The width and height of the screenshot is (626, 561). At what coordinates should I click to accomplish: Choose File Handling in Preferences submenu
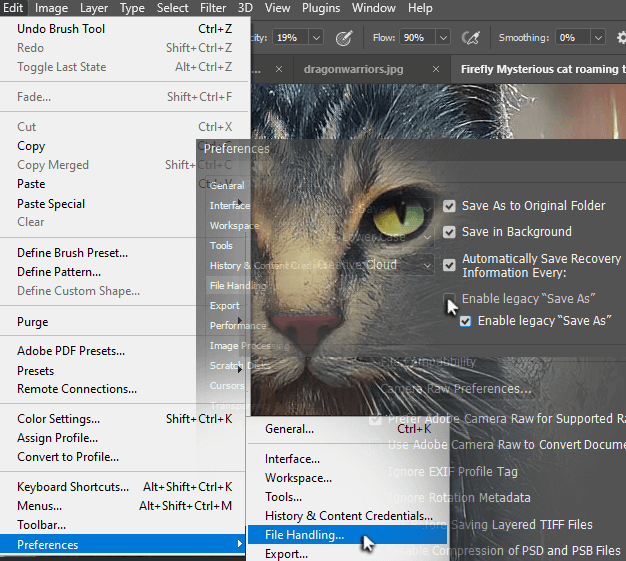click(347, 535)
